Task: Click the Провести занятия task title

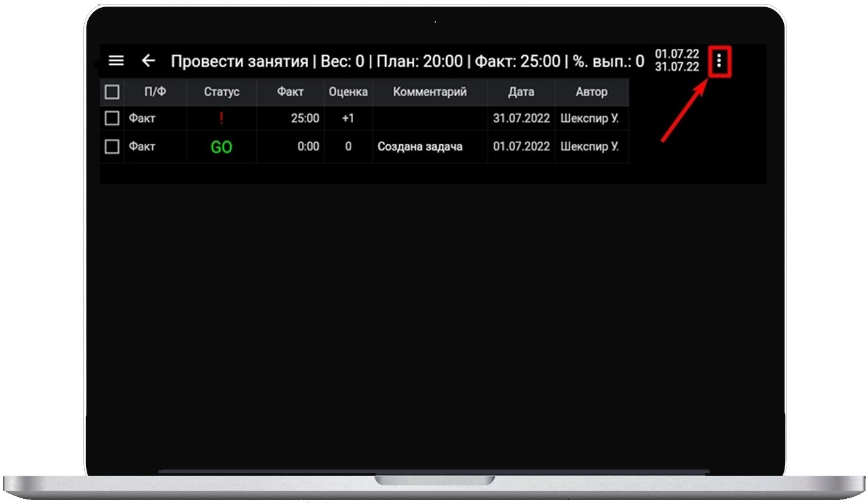Action: pyautogui.click(x=239, y=62)
